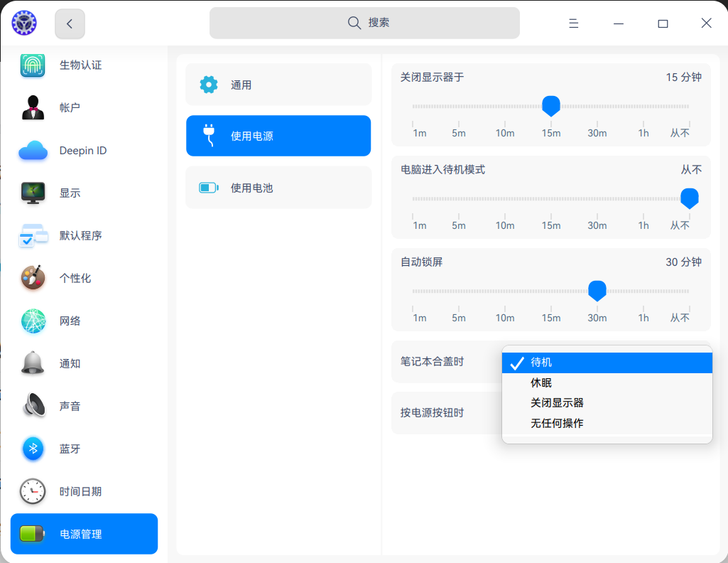Viewport: 728px width, 563px height.
Task: Click the 关闭显示器于 slider handle
Action: (x=551, y=106)
